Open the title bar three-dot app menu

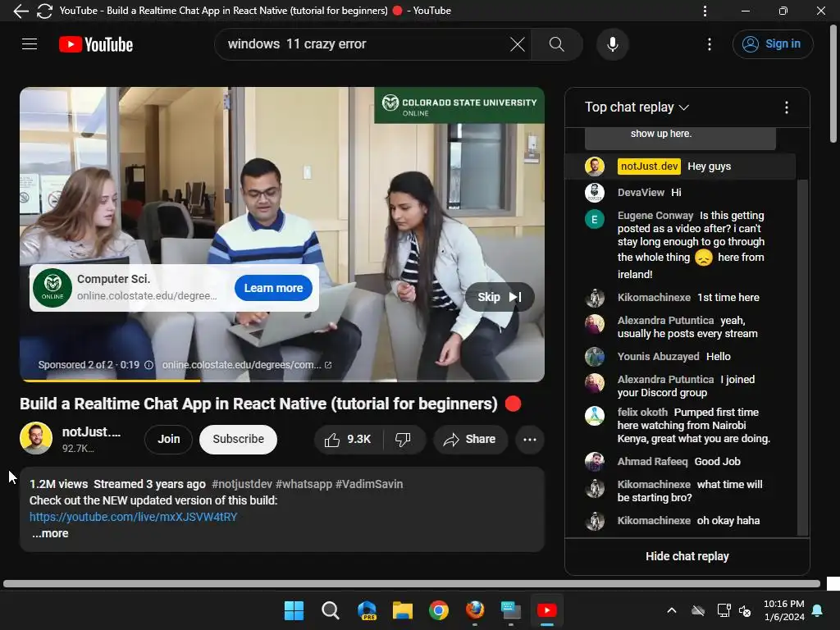[705, 11]
